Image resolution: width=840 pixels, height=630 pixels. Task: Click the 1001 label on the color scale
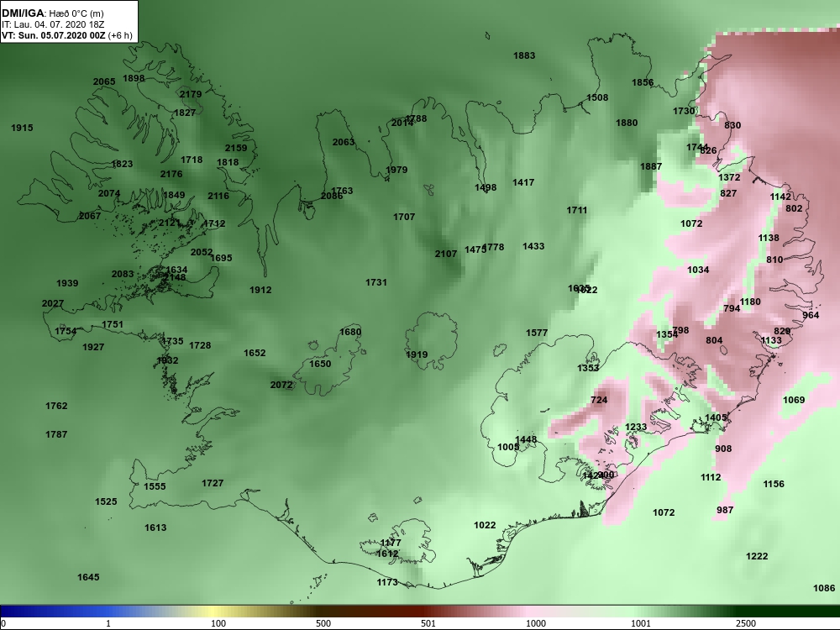pyautogui.click(x=641, y=623)
